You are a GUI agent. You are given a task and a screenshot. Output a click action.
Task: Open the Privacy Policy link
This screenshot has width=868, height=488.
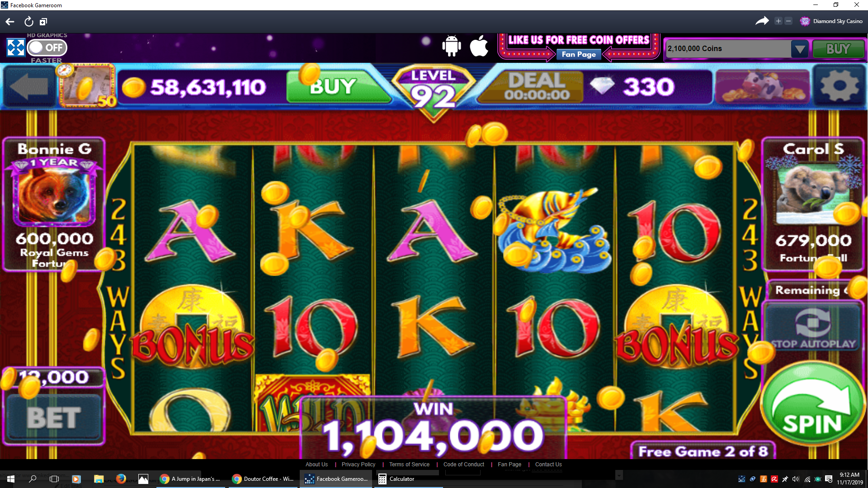point(359,465)
